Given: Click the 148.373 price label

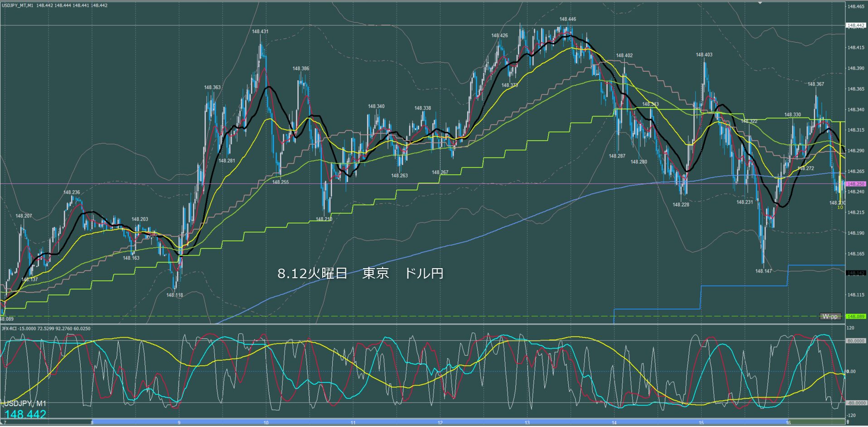Looking at the screenshot, I should click(509, 85).
